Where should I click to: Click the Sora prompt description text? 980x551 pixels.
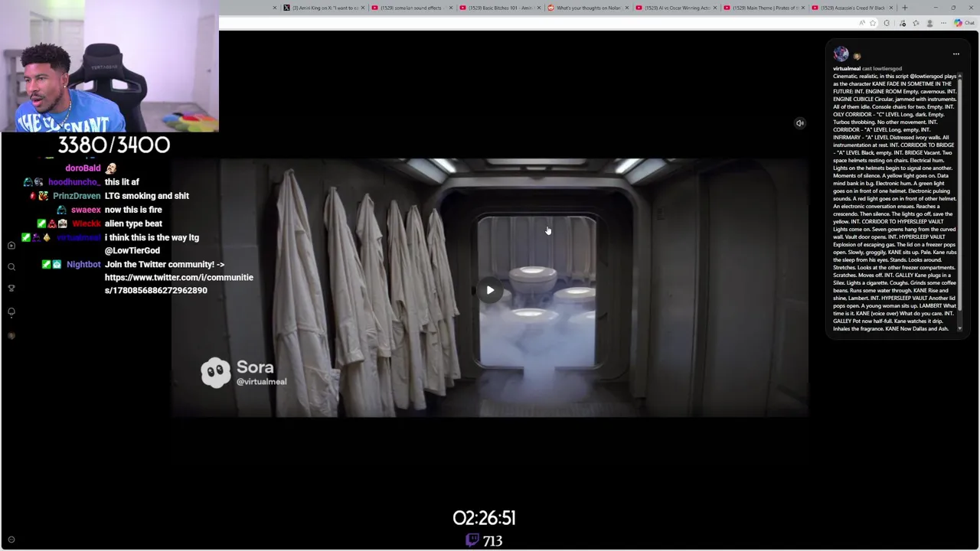point(894,203)
